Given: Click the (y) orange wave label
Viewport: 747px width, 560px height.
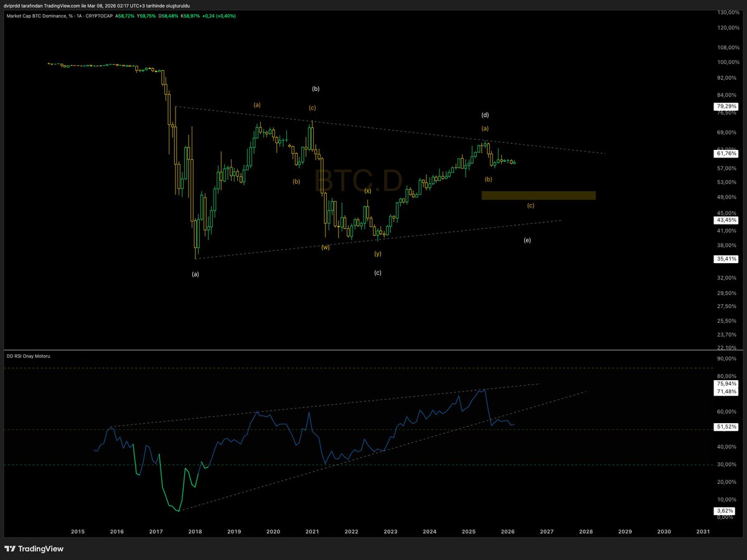Looking at the screenshot, I should [x=377, y=253].
